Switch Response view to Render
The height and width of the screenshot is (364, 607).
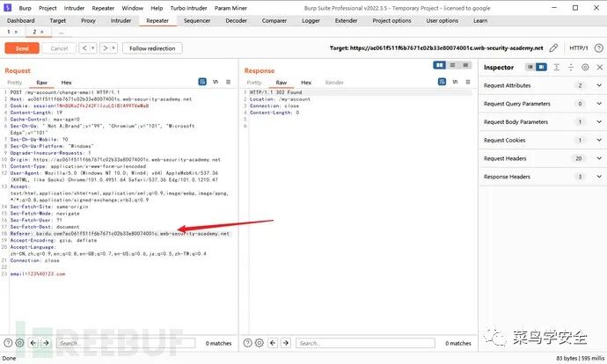click(x=334, y=83)
